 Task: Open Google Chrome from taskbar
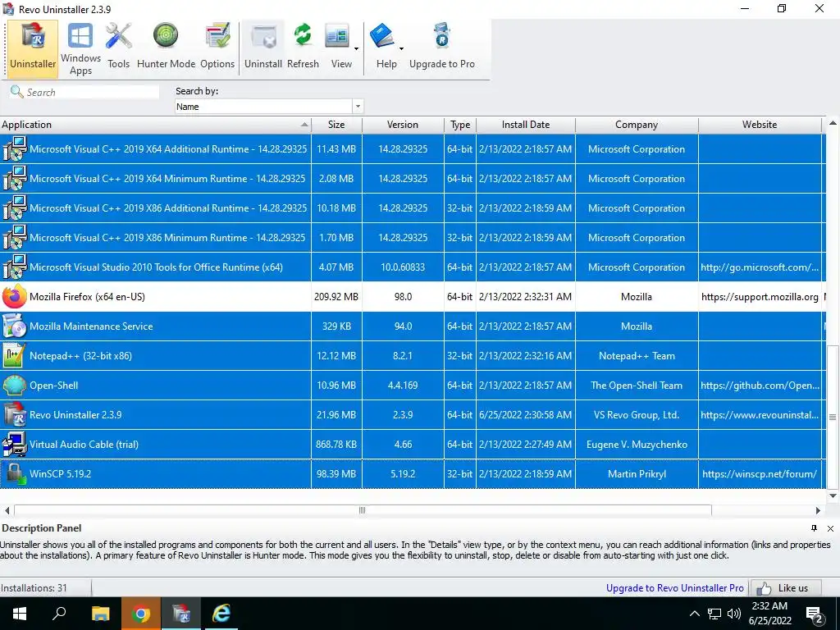141,614
